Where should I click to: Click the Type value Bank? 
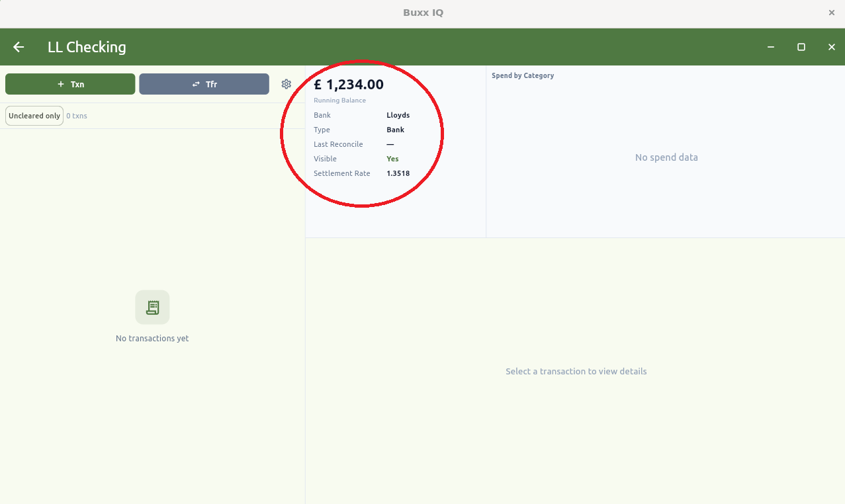(x=395, y=130)
